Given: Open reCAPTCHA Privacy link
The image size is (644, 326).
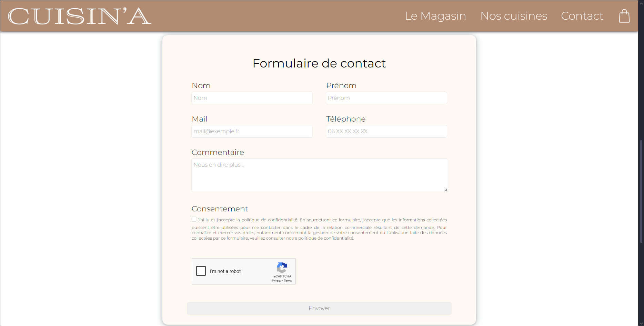Looking at the screenshot, I should 276,281.
